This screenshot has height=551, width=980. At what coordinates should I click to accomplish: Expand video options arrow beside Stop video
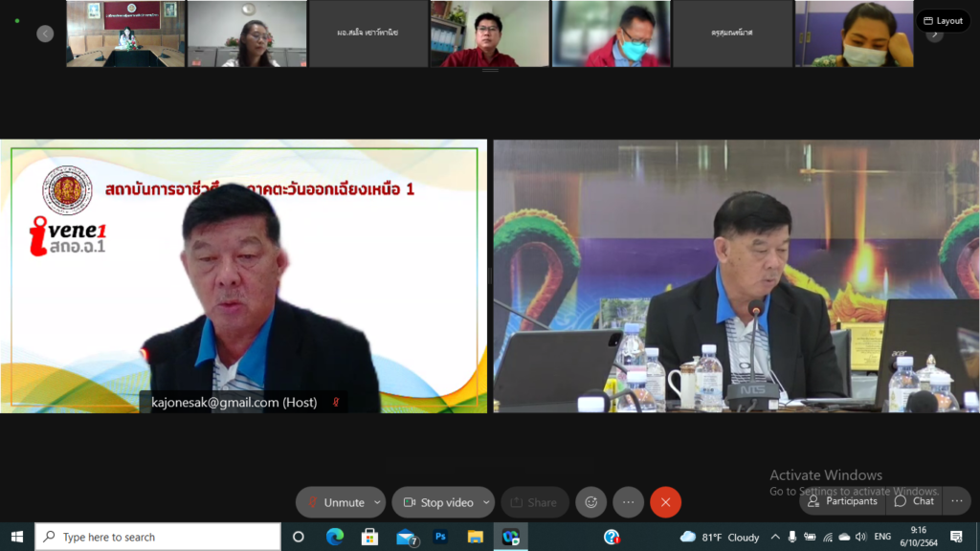486,502
